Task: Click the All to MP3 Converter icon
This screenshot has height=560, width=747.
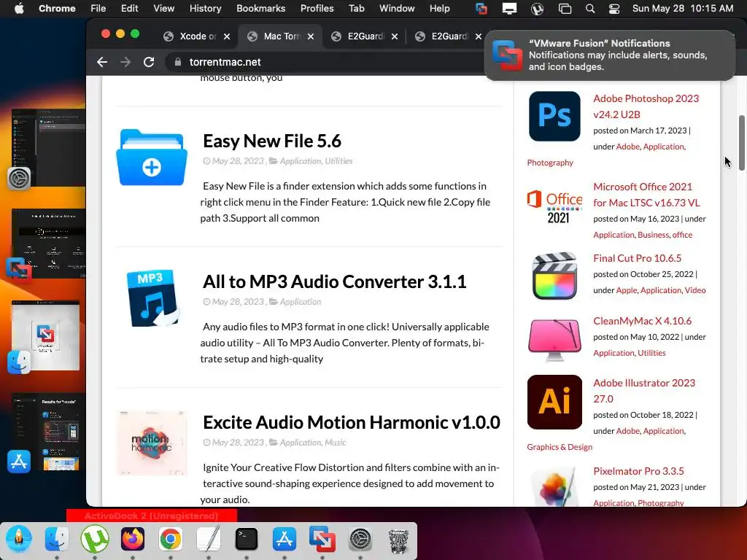Action: (x=153, y=298)
